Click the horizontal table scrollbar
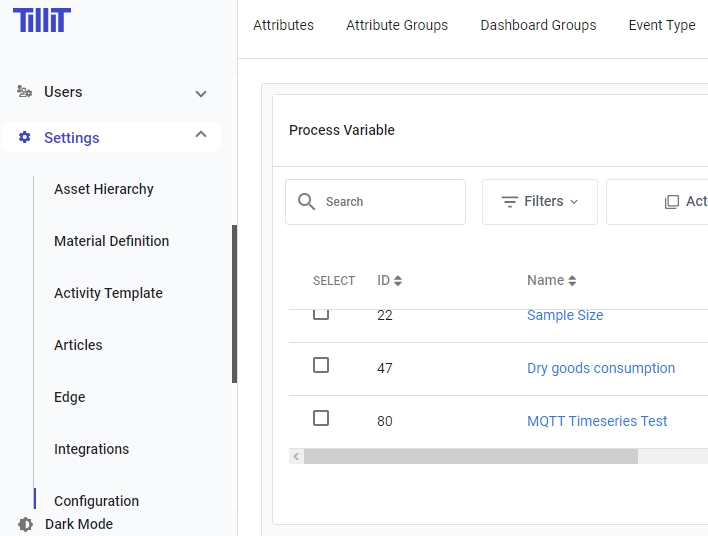This screenshot has height=536, width=708. coord(470,456)
